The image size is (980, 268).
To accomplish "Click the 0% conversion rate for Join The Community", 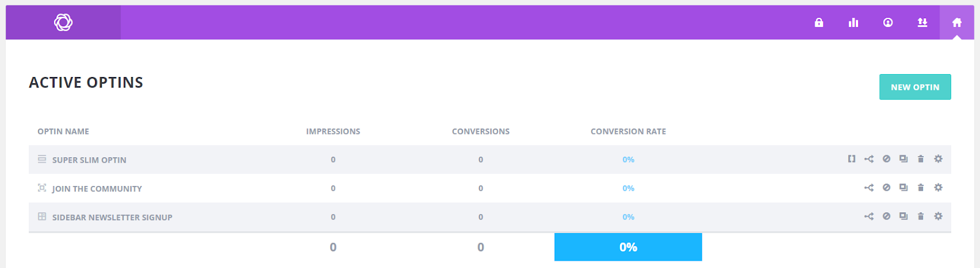I will [628, 188].
